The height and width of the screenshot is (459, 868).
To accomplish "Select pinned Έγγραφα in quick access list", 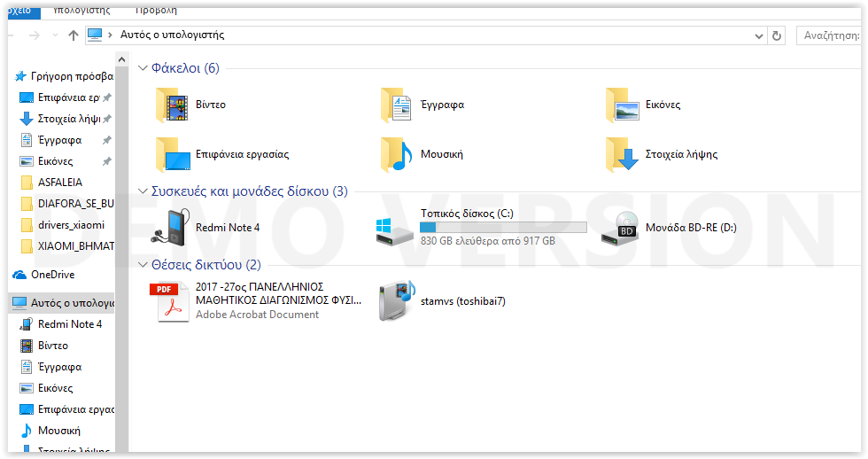I will pos(66,140).
